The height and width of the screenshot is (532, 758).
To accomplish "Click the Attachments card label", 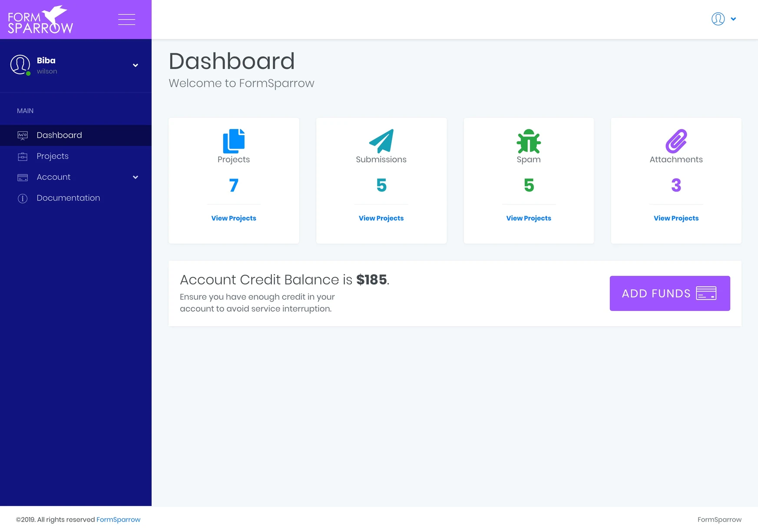I will coord(676,160).
